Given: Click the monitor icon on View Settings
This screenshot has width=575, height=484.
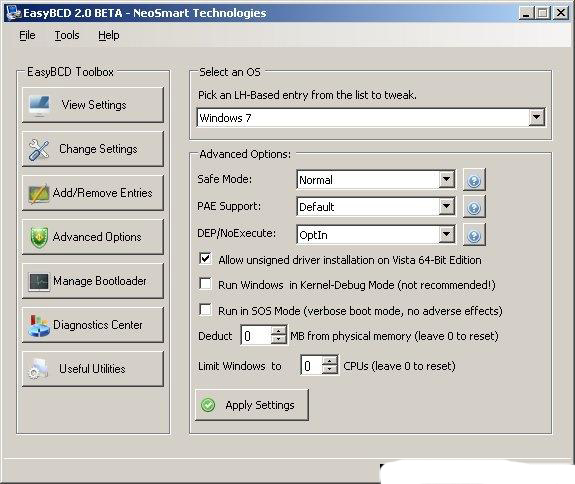Looking at the screenshot, I should tap(39, 105).
